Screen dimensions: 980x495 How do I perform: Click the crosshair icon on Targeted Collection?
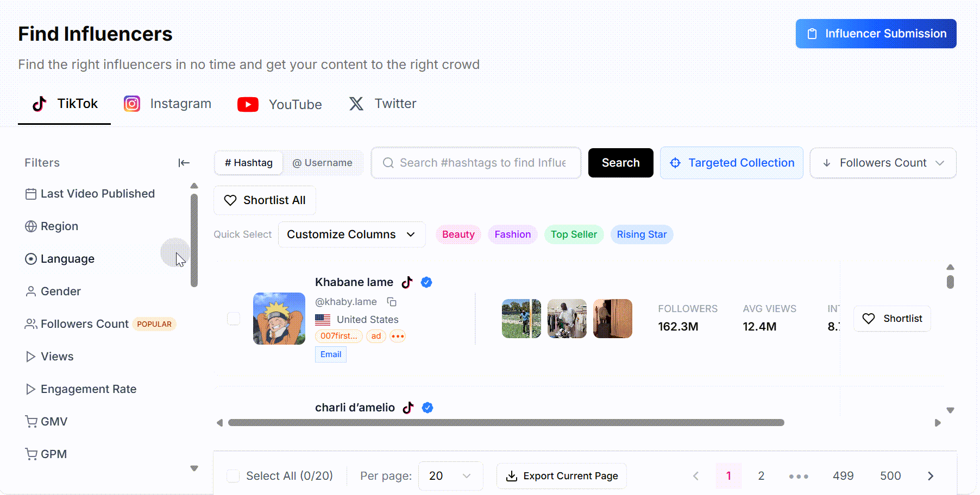point(675,163)
